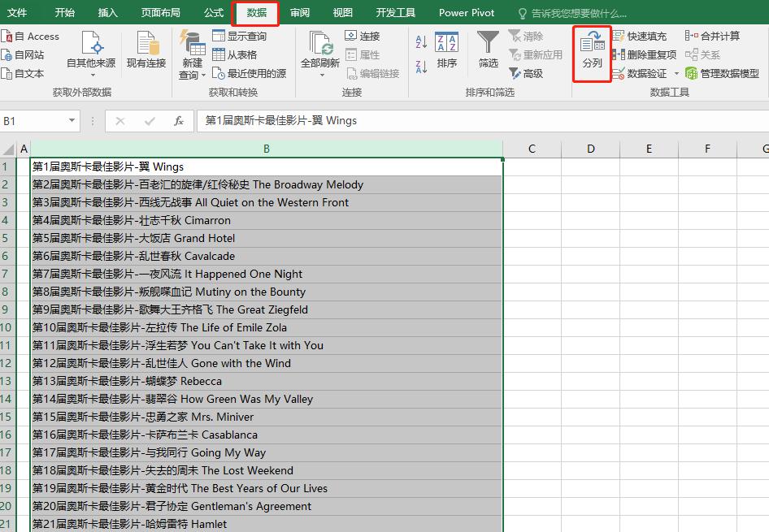Click Sort A to Z ascending icon

(421, 41)
